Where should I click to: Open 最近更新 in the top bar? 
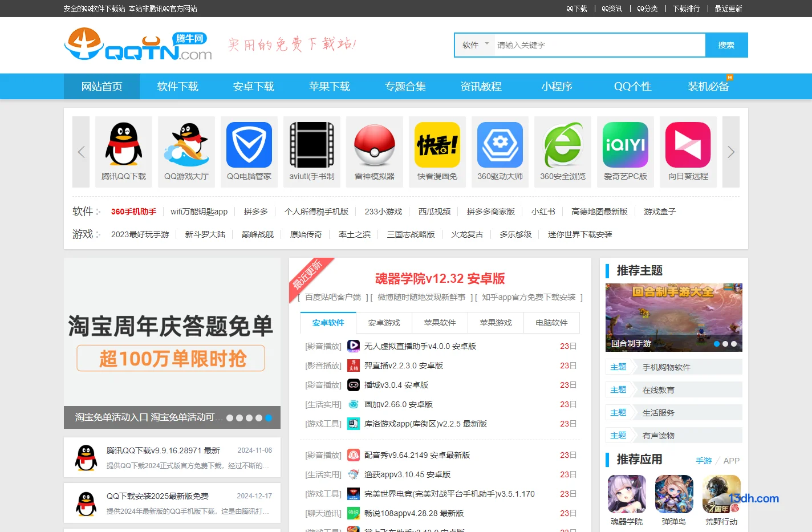click(728, 9)
